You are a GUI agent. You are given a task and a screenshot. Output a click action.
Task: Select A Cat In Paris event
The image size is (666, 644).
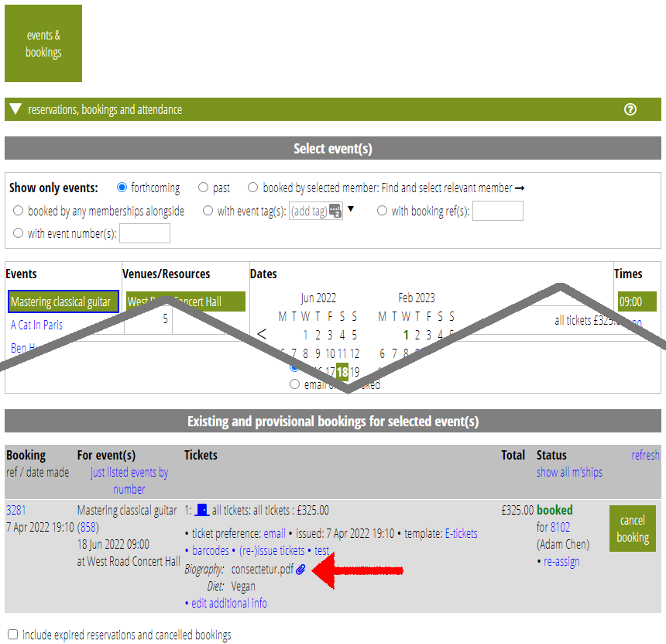pos(36,325)
